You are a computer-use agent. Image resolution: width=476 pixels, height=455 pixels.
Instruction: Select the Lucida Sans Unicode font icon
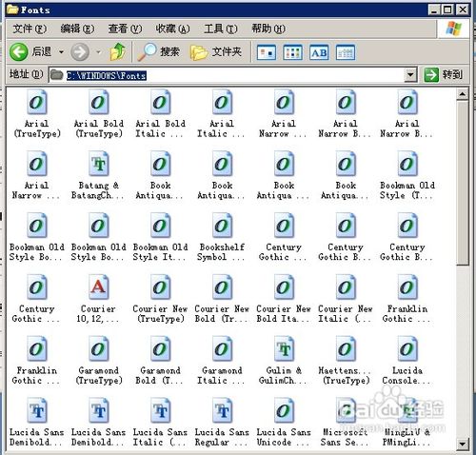[284, 411]
